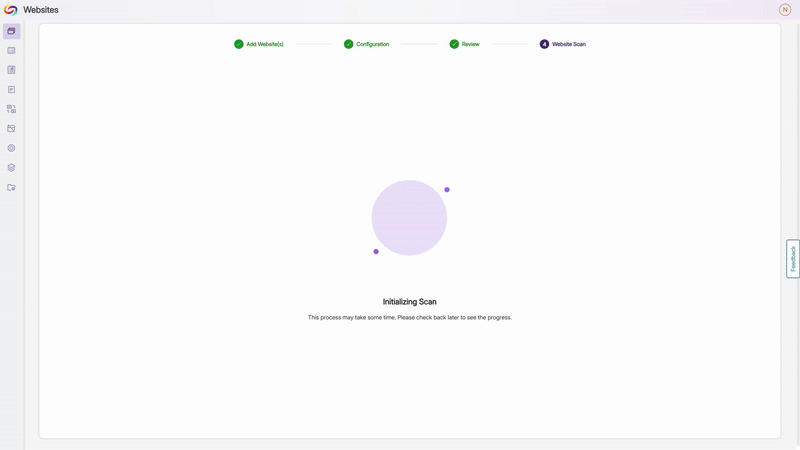Click the green checkmark beside Configuration
Screen dimensions: 800x450
(348, 44)
